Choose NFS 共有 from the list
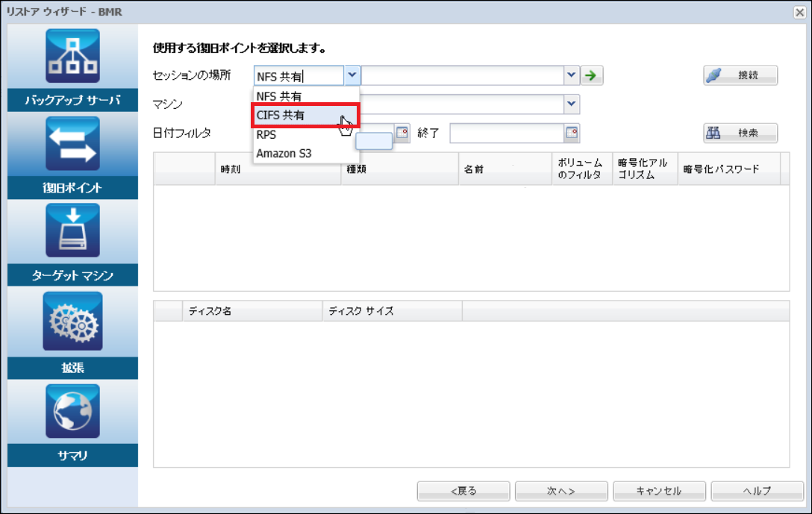 305,96
